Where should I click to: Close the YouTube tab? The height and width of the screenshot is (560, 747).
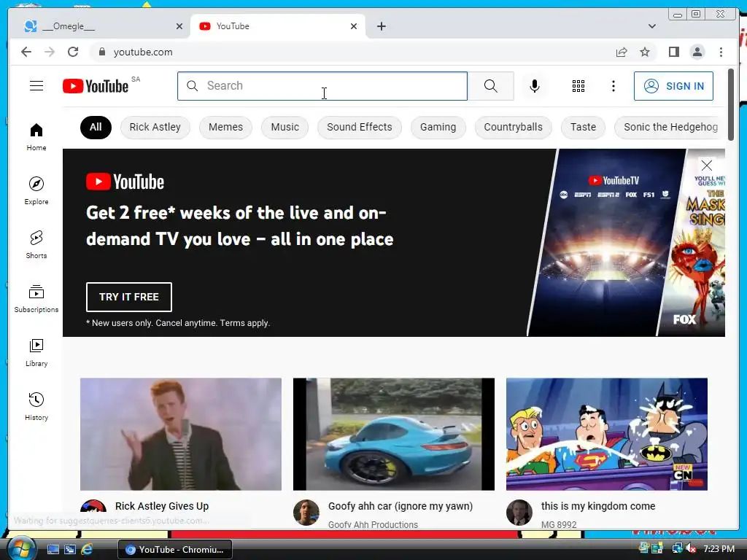[354, 26]
